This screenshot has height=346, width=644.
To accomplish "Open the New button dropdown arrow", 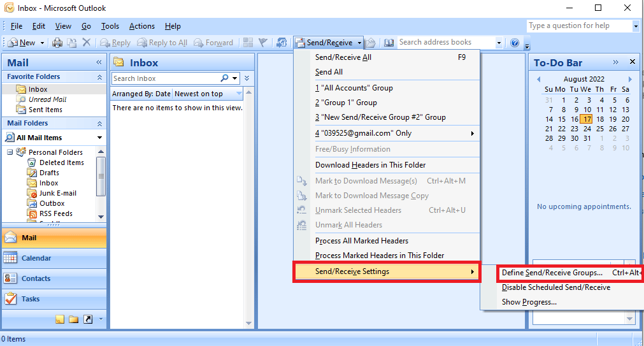I will pos(42,43).
